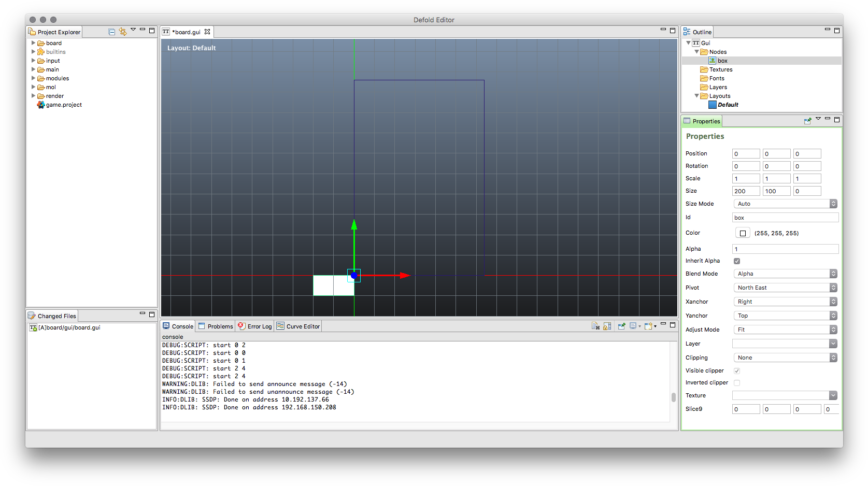Open Project Explorer view menu triangle

tap(133, 30)
